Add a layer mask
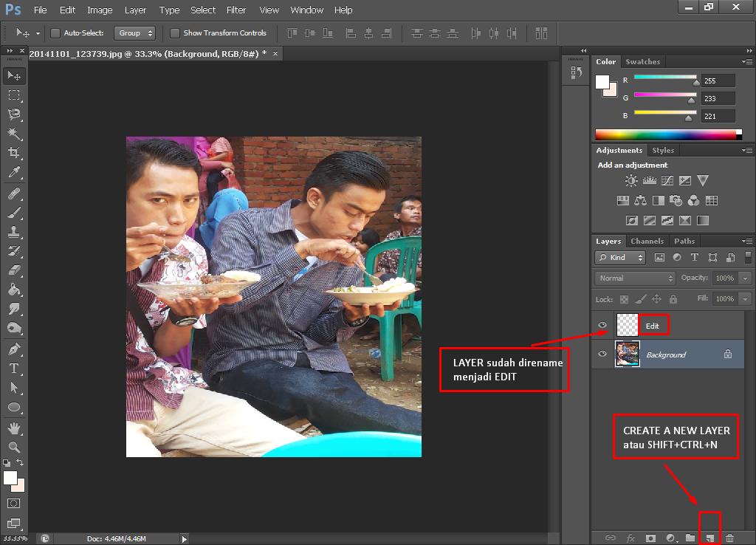This screenshot has height=545, width=756. click(650, 538)
